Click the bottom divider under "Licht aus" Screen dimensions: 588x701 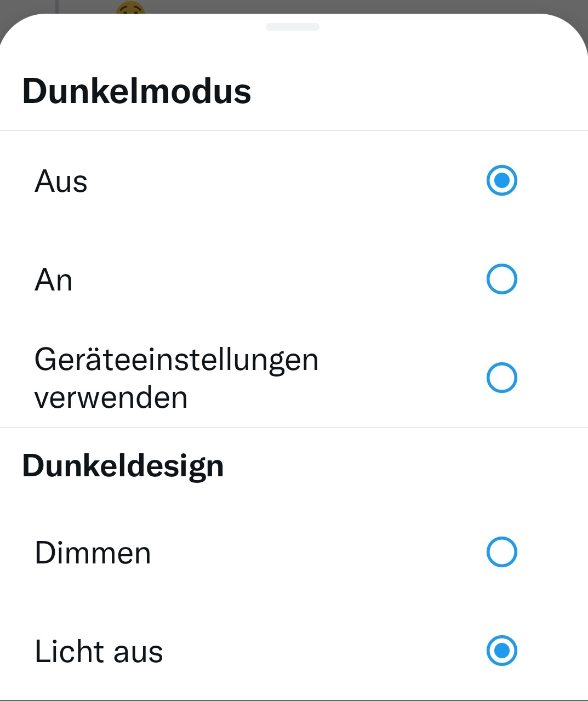pyautogui.click(x=294, y=700)
